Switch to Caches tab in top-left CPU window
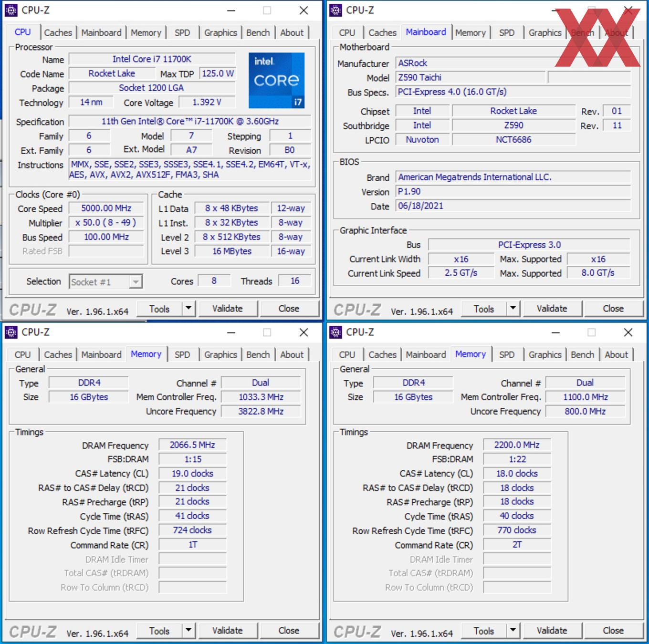 click(58, 32)
